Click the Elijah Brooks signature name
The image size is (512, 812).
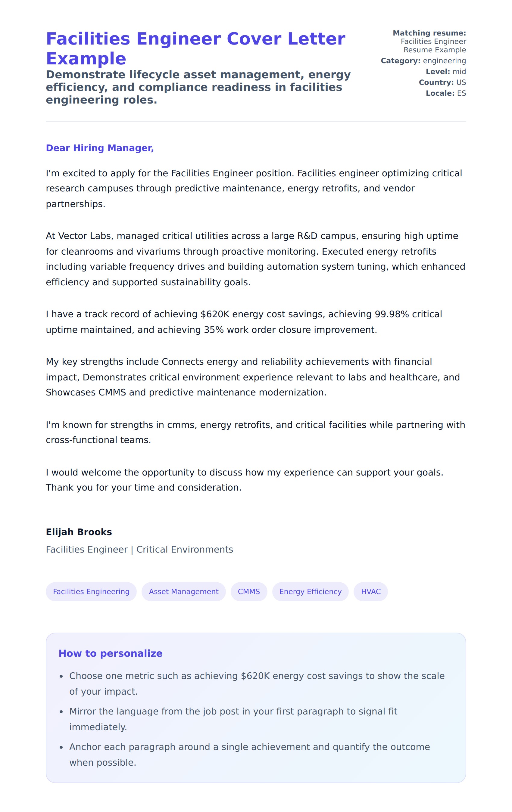point(79,532)
